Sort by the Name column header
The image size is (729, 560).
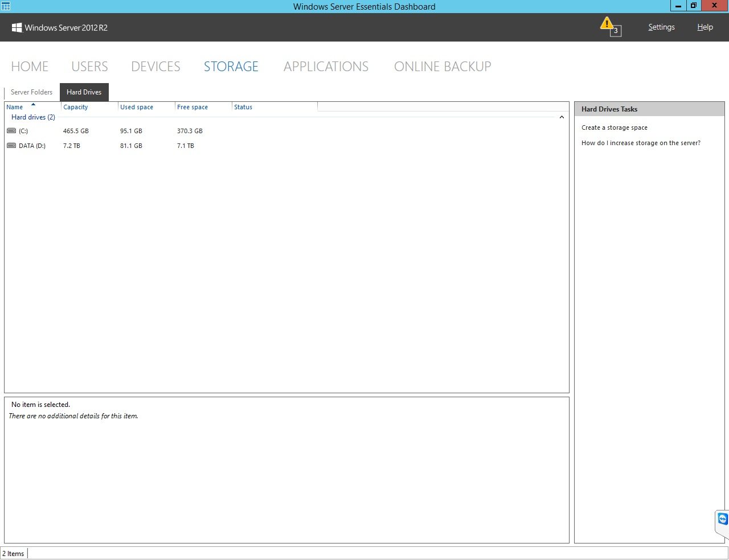pos(32,107)
